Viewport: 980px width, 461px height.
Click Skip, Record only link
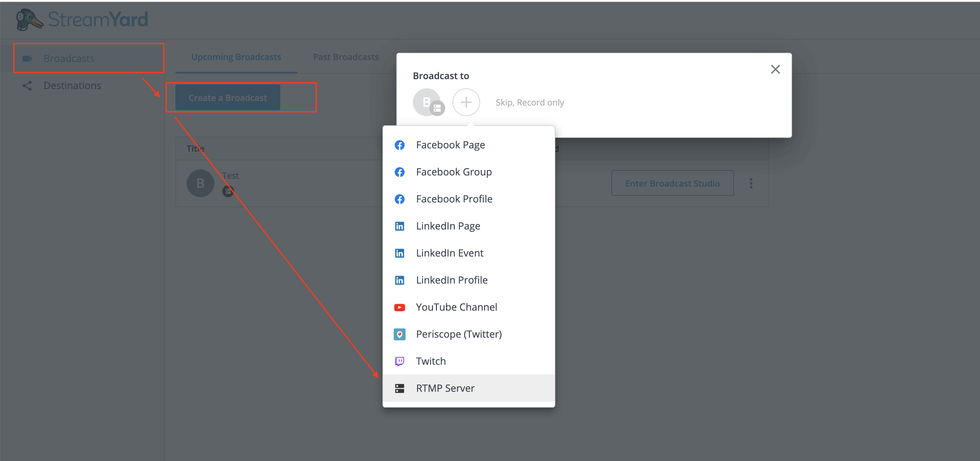pos(530,103)
